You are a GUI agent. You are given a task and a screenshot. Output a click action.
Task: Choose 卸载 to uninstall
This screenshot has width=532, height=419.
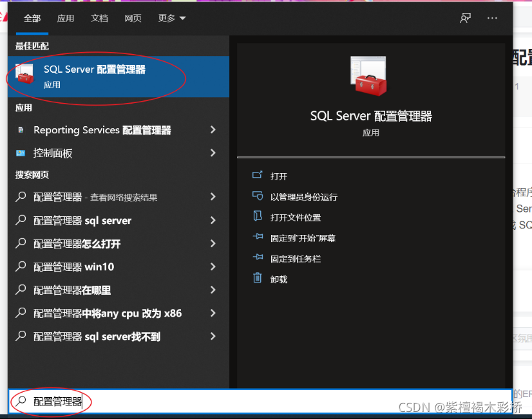278,279
